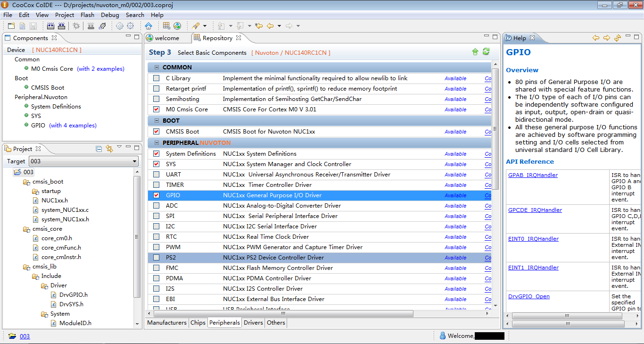Open the Target Manage gear icon
This screenshot has height=344, width=644.
coord(119,26)
